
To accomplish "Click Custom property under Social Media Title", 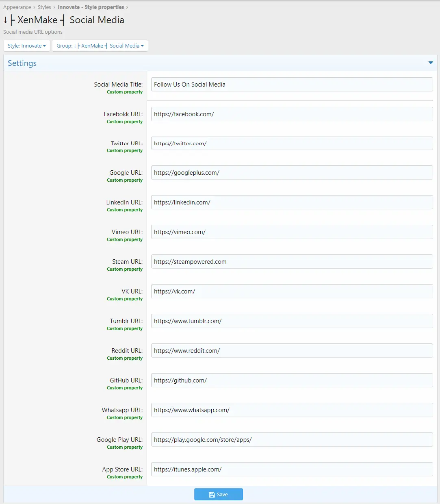I will tap(125, 92).
